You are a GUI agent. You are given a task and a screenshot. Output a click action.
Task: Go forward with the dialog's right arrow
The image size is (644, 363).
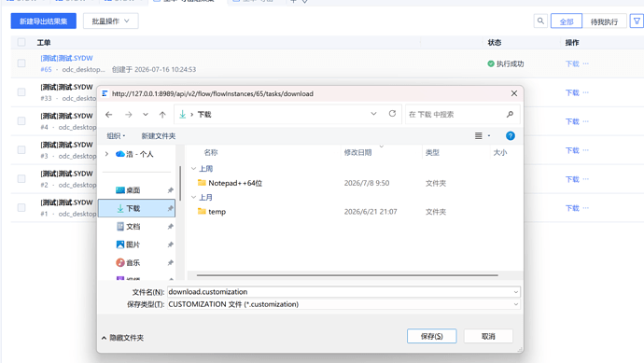[129, 115]
